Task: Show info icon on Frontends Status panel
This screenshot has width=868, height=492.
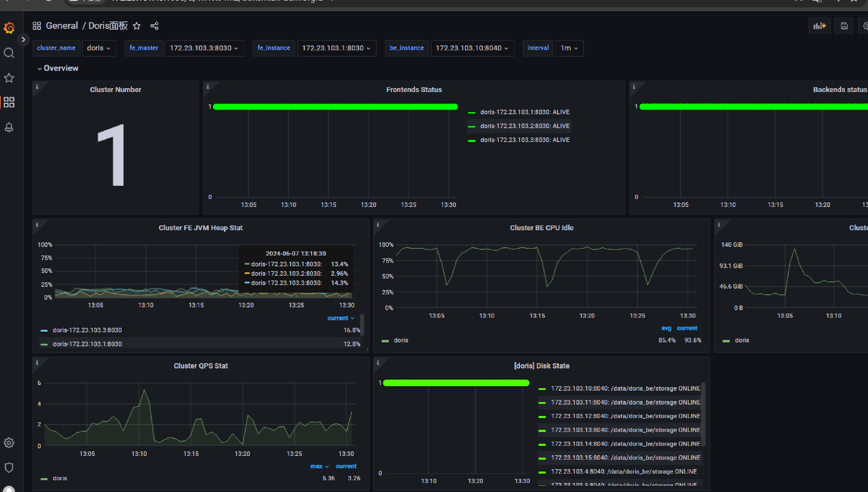Action: [x=208, y=87]
